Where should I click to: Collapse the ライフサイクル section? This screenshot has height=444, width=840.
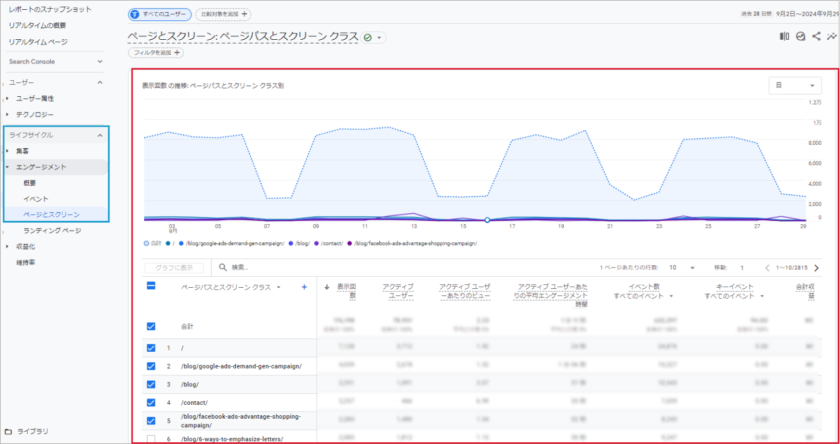point(100,134)
